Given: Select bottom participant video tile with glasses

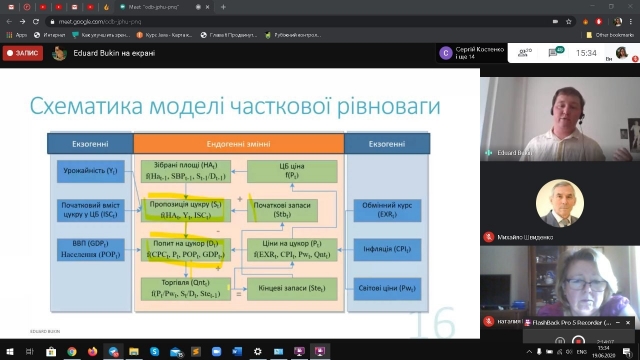Looking at the screenshot, I should click(560, 286).
